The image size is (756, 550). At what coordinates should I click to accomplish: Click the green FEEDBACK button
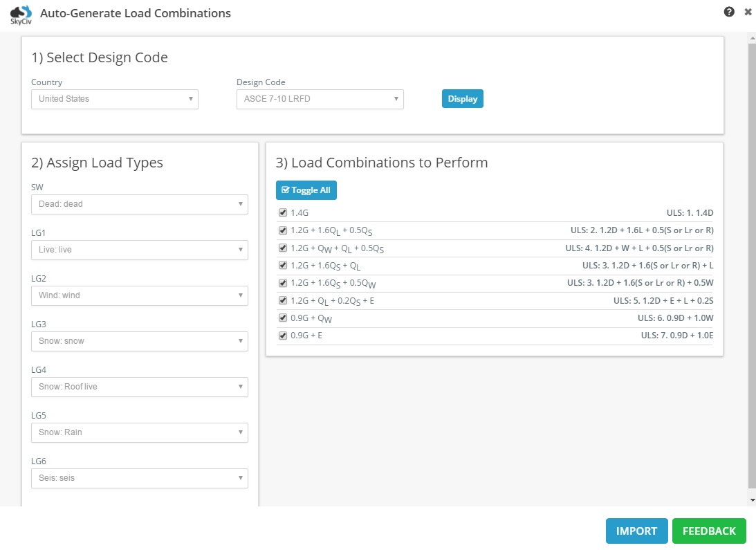click(709, 531)
